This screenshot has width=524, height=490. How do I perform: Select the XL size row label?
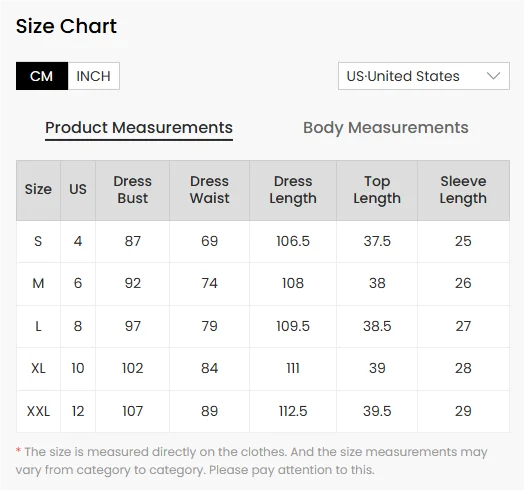[38, 368]
